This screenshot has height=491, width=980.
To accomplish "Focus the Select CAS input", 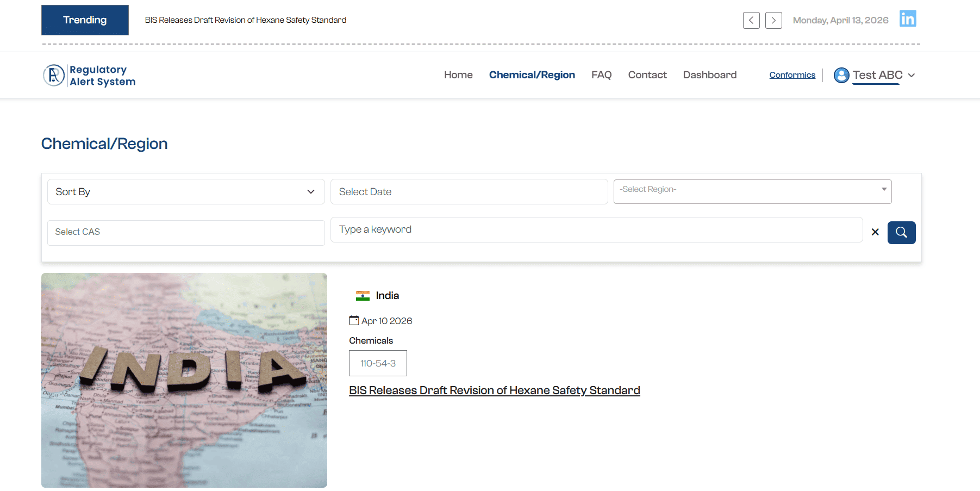I will click(x=186, y=233).
